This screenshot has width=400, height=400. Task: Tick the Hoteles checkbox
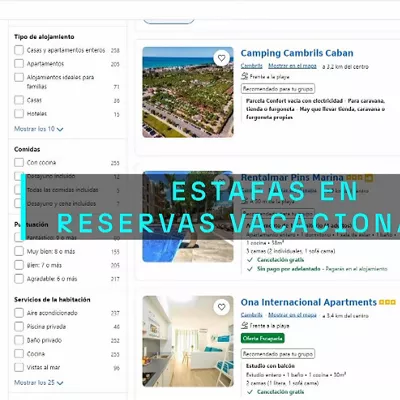click(x=19, y=113)
